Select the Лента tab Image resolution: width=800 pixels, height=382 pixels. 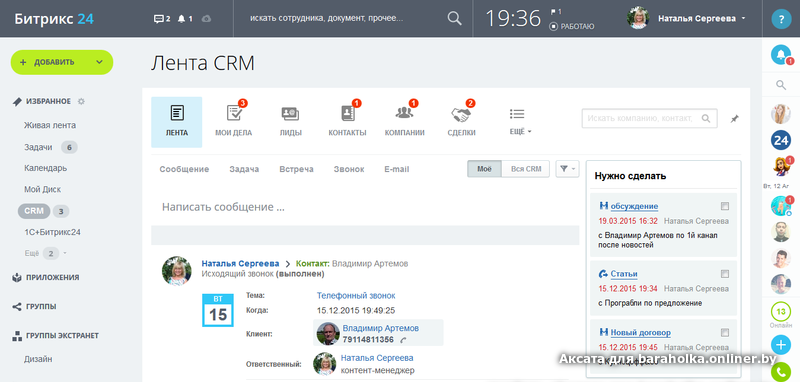(x=177, y=122)
